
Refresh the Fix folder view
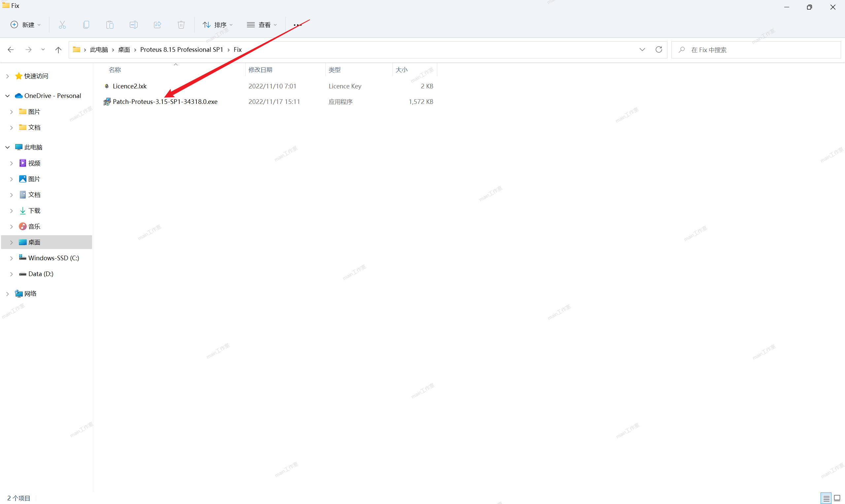tap(659, 49)
